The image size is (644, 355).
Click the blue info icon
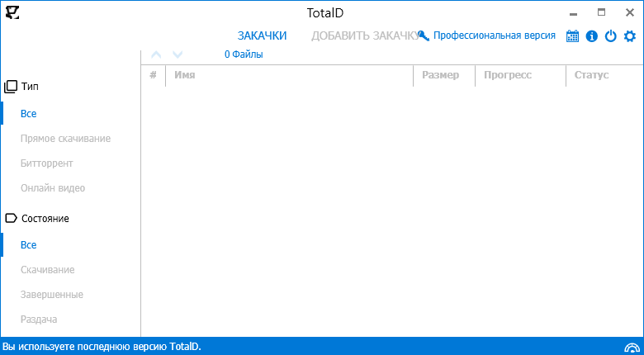[591, 36]
